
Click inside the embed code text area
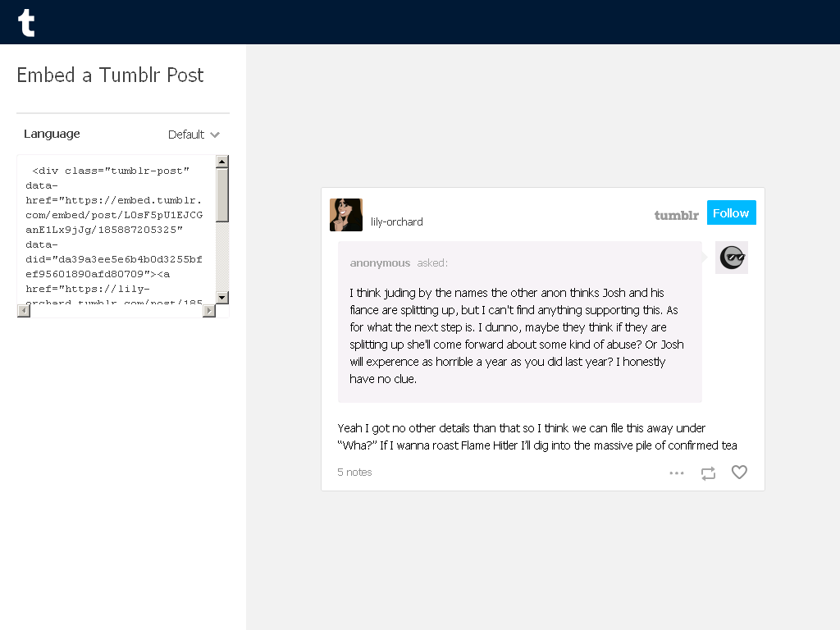tap(116, 230)
